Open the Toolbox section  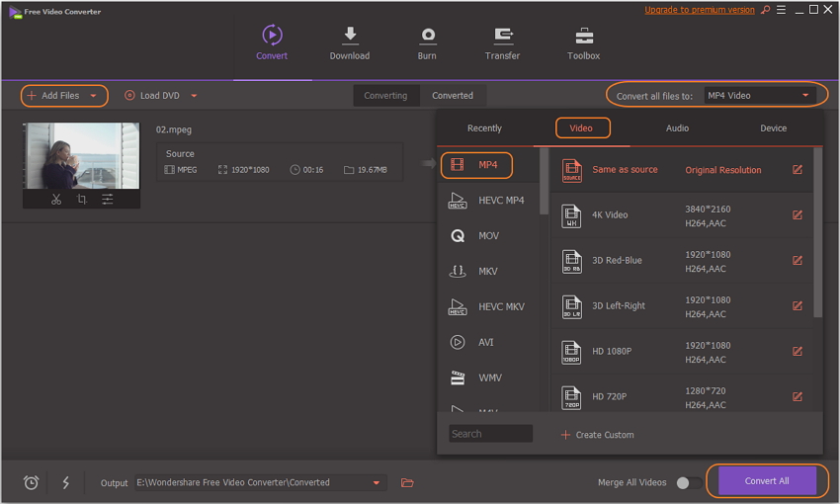pos(583,42)
